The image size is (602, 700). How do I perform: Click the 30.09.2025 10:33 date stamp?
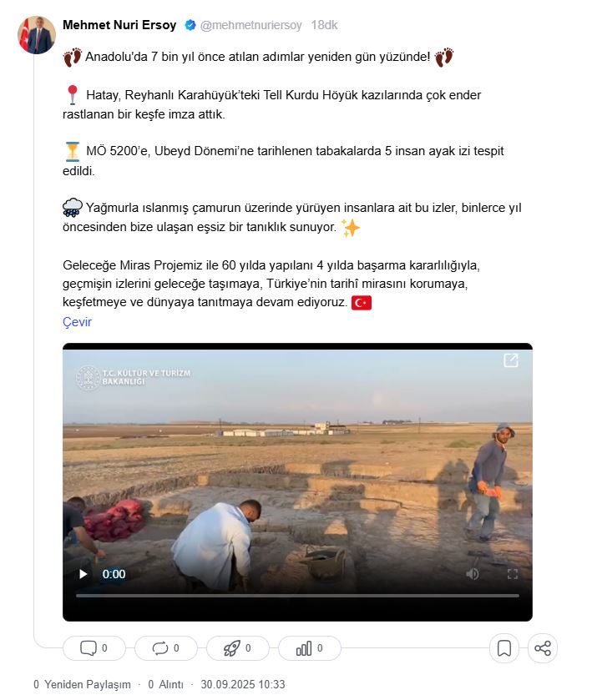(243, 684)
